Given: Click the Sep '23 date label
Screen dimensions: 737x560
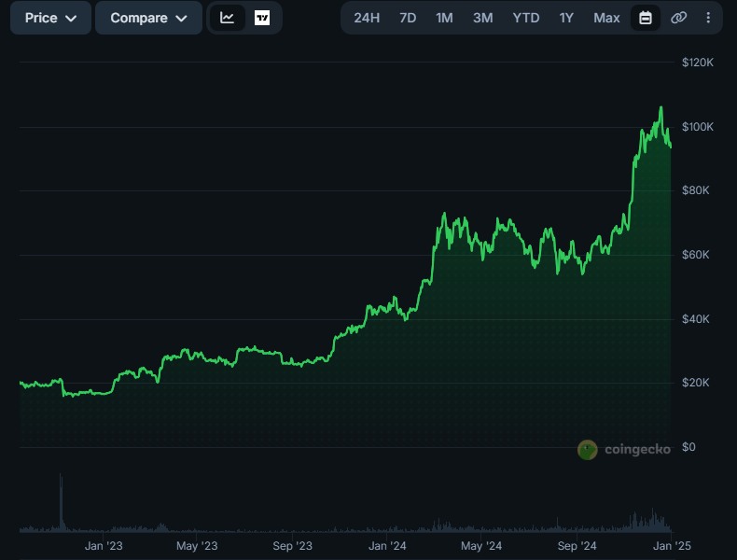Looking at the screenshot, I should coord(292,546).
